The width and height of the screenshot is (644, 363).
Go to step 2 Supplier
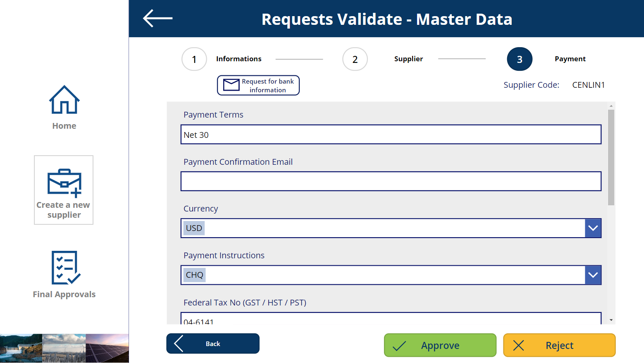point(355,59)
